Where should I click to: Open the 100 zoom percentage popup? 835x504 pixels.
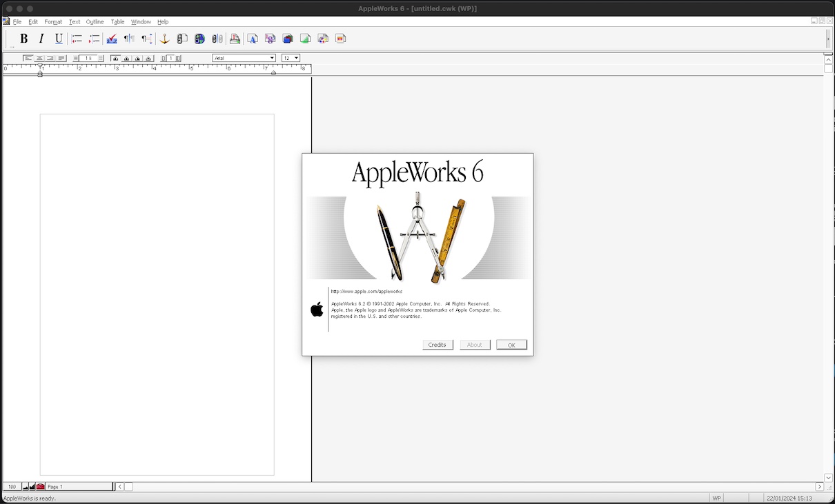click(12, 487)
